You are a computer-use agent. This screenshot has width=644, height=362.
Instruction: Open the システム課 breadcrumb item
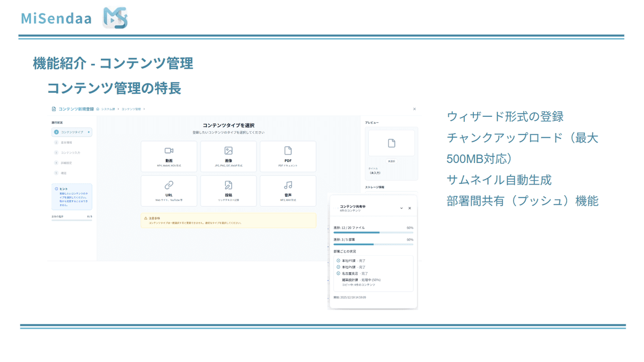pyautogui.click(x=108, y=109)
